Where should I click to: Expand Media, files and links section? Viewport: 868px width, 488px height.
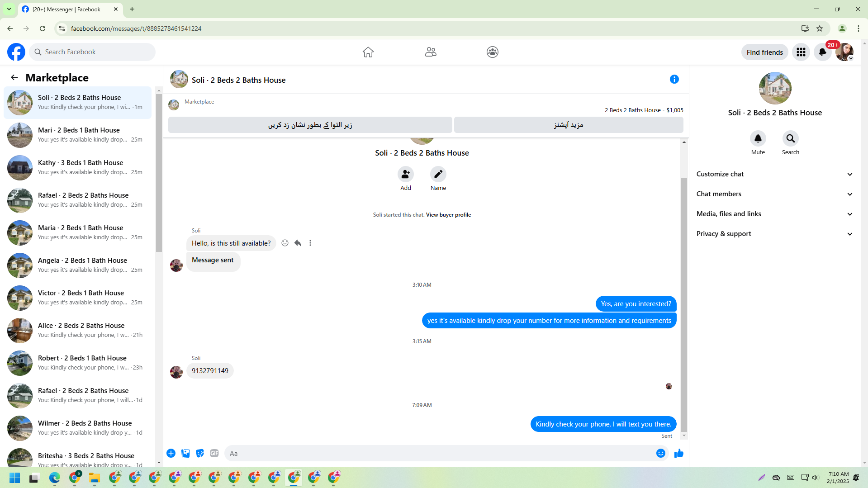(775, 214)
